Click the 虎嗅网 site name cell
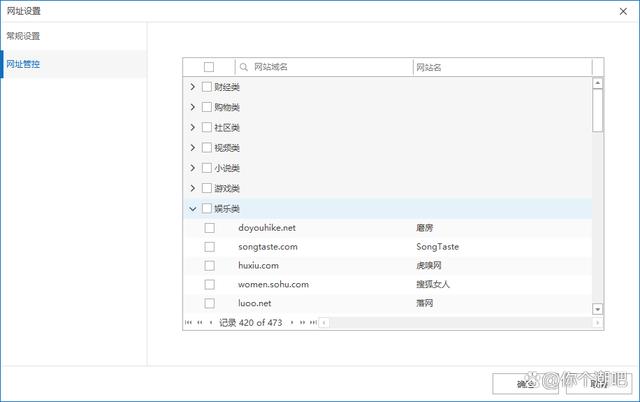The image size is (640, 402). pos(429,266)
